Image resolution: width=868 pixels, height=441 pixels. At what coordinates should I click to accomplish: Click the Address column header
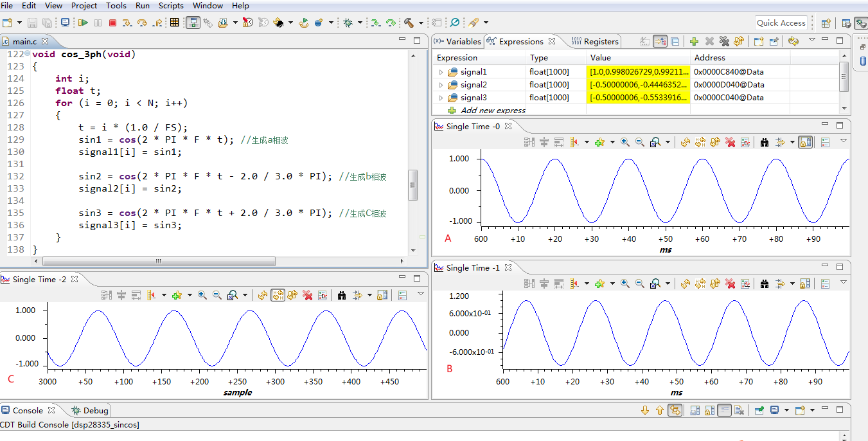coord(740,57)
